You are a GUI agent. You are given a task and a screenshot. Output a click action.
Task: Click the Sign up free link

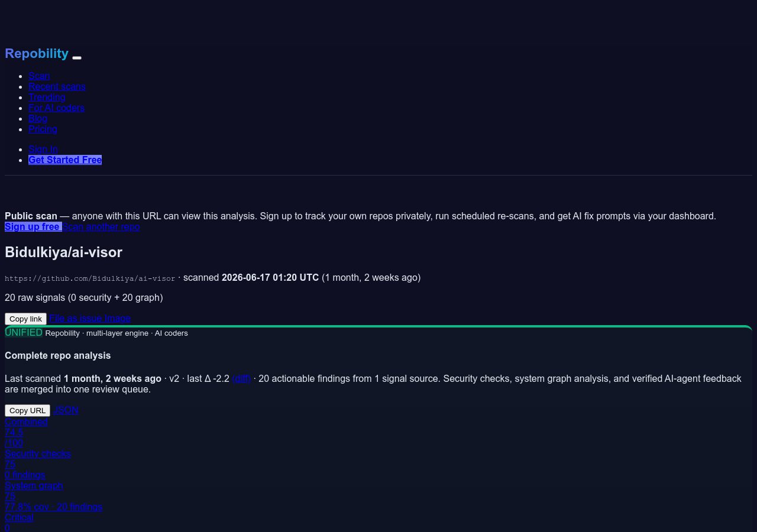pyautogui.click(x=33, y=226)
